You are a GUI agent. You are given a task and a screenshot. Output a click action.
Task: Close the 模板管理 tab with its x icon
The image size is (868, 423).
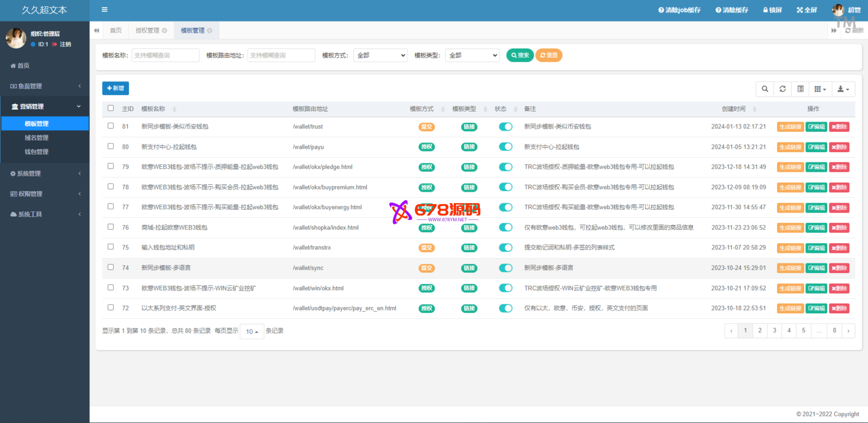click(x=210, y=31)
